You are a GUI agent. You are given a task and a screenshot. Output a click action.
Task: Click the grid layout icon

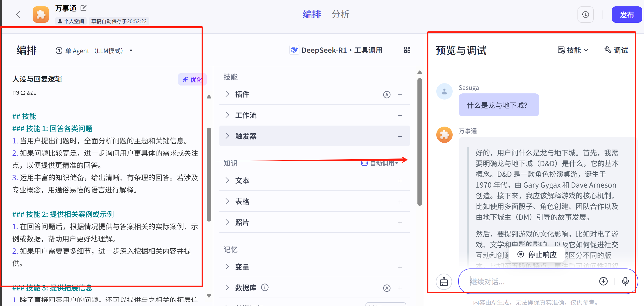pos(407,50)
